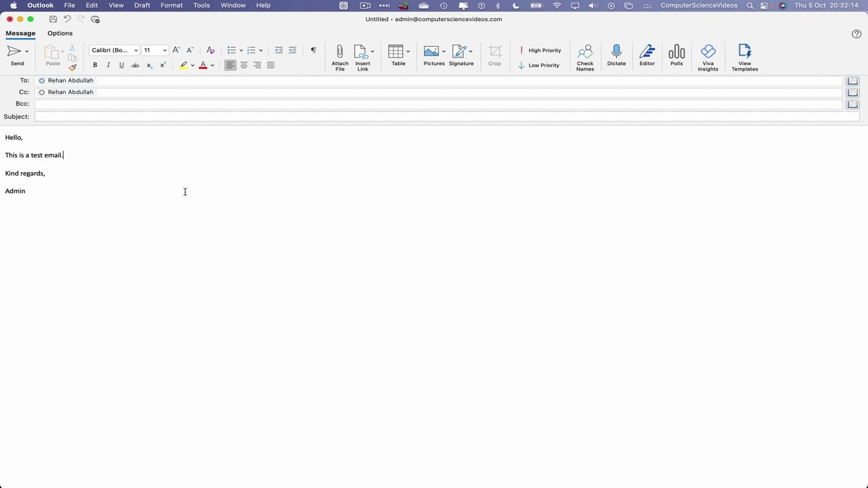Open the font color dropdown arrow
Screen dimensions: 868x488
pyautogui.click(x=212, y=66)
